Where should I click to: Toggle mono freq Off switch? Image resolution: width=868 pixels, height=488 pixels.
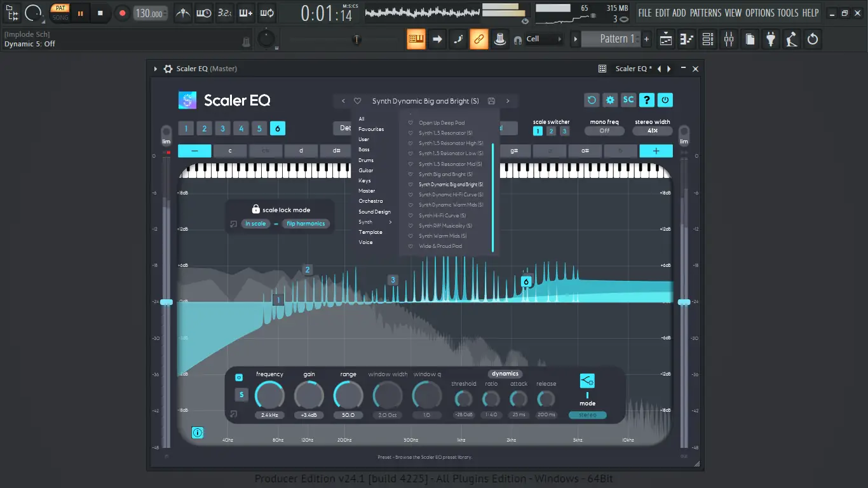click(604, 131)
